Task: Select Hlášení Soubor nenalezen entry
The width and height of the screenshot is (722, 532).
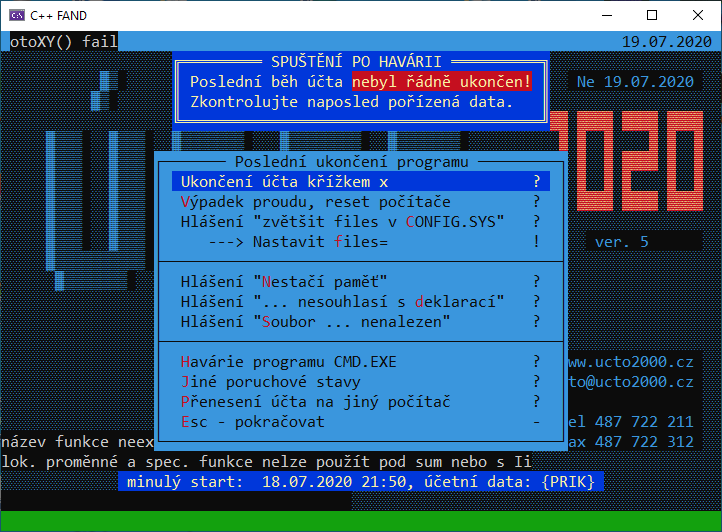Action: [x=316, y=322]
